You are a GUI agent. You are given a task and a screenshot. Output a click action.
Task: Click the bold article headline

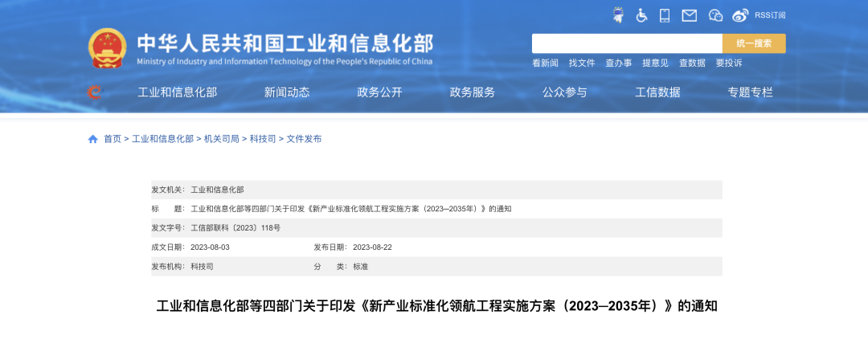click(436, 306)
